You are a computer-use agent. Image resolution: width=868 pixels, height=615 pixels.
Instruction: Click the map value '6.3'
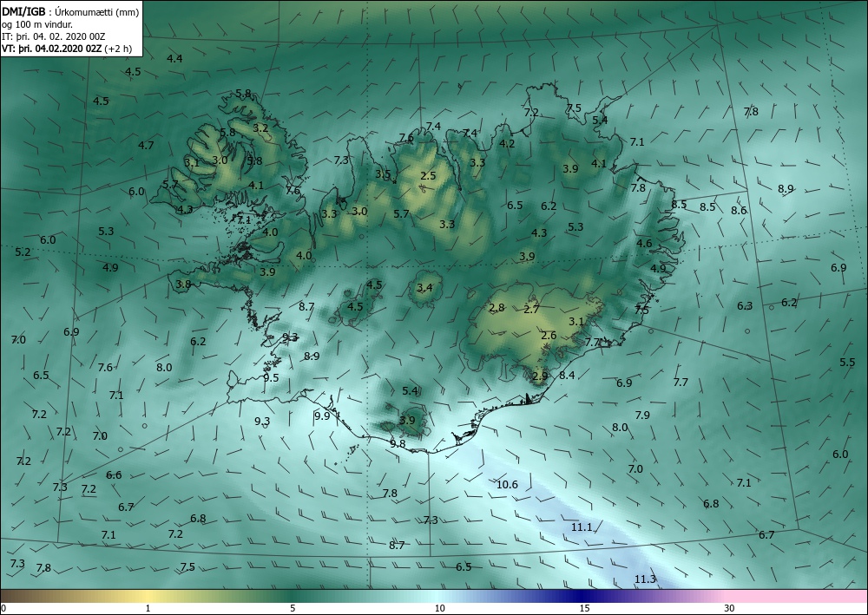coord(745,306)
